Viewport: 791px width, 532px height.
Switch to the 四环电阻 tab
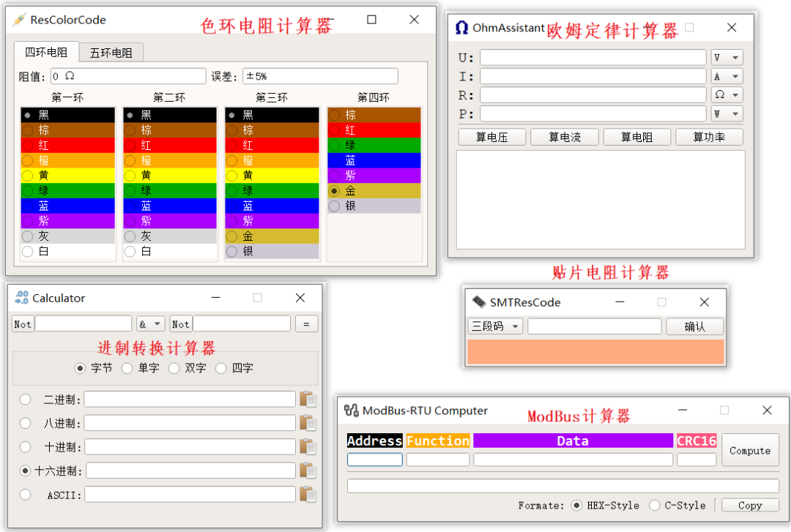45,52
